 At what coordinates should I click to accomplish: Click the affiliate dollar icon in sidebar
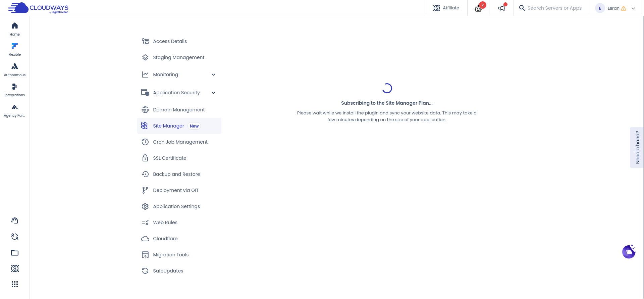tap(15, 268)
